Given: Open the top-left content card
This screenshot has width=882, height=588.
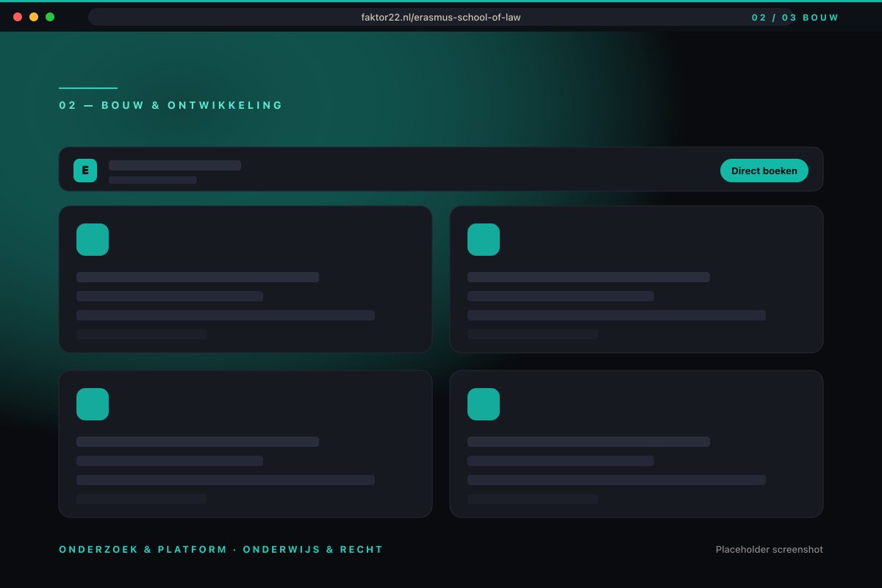Looking at the screenshot, I should [245, 279].
